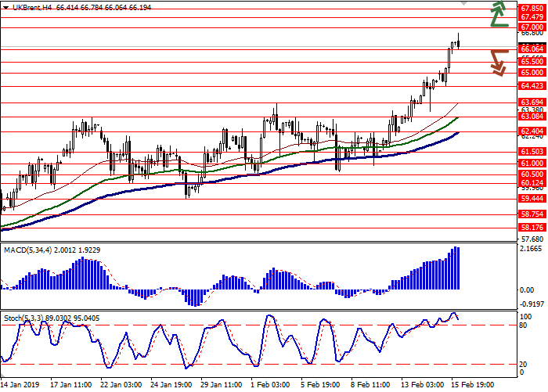Click the 14 Jan 2019 date label
Viewport: 548px width, 392px height.
click(x=21, y=385)
